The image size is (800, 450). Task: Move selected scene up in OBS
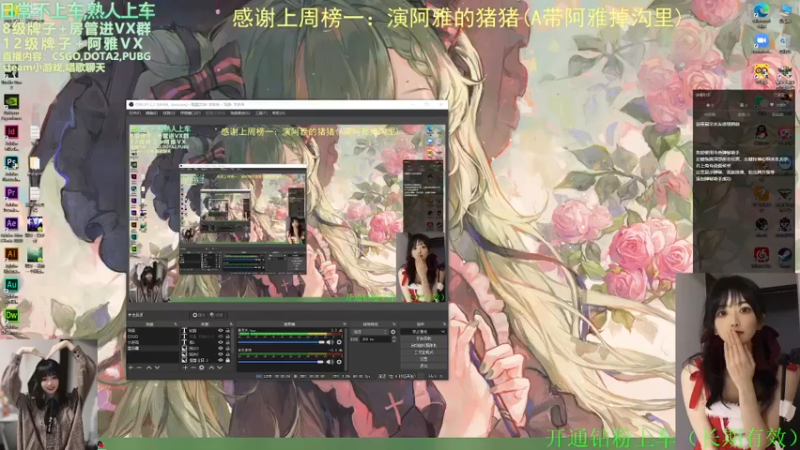[148, 367]
